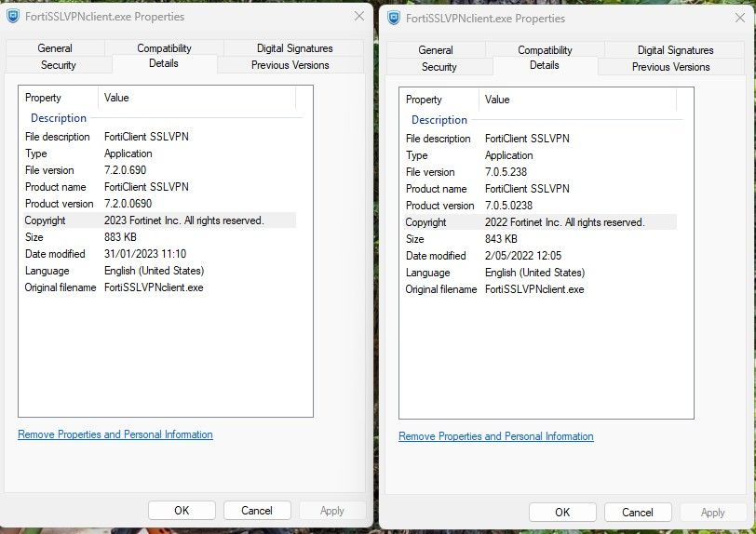Select the File description value in the left window

(146, 137)
